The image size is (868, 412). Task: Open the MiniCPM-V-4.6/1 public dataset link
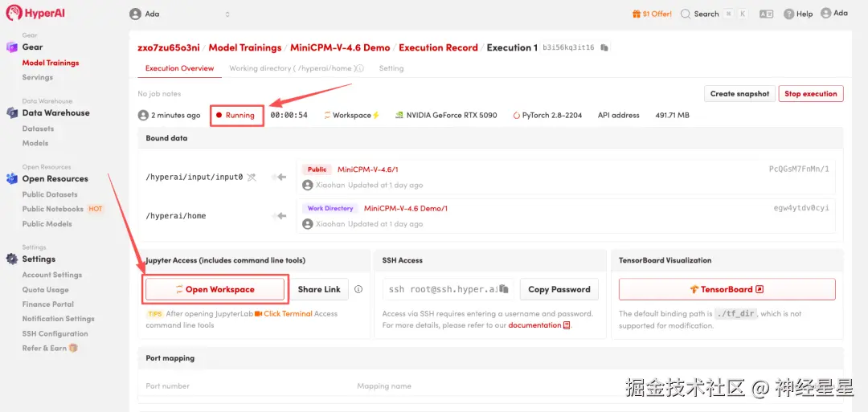[367, 169]
